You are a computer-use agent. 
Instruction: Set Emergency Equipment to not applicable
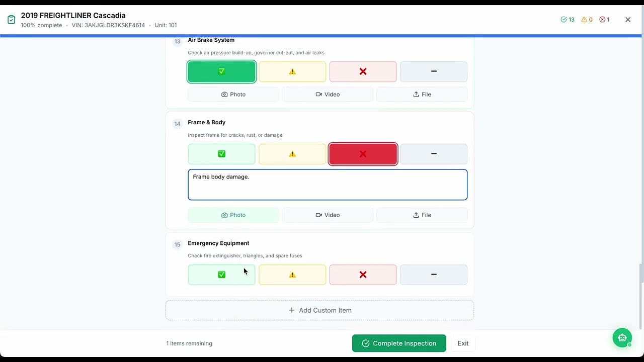(x=434, y=275)
